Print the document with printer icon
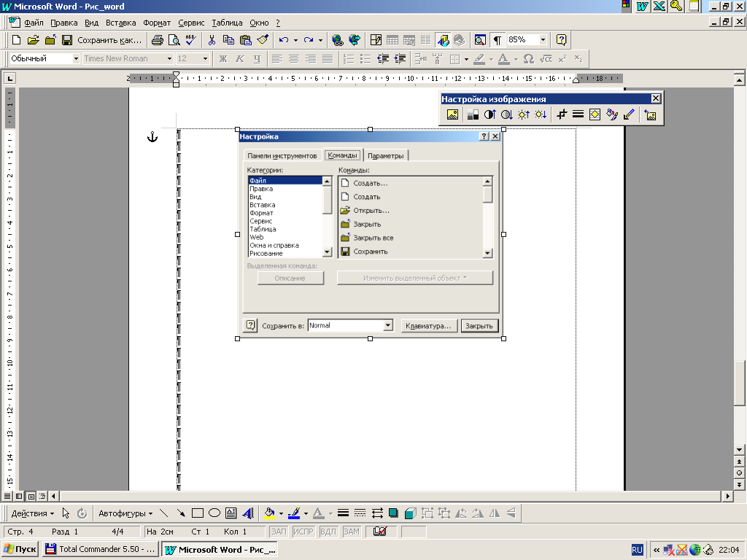The width and height of the screenshot is (747, 560). click(x=158, y=40)
